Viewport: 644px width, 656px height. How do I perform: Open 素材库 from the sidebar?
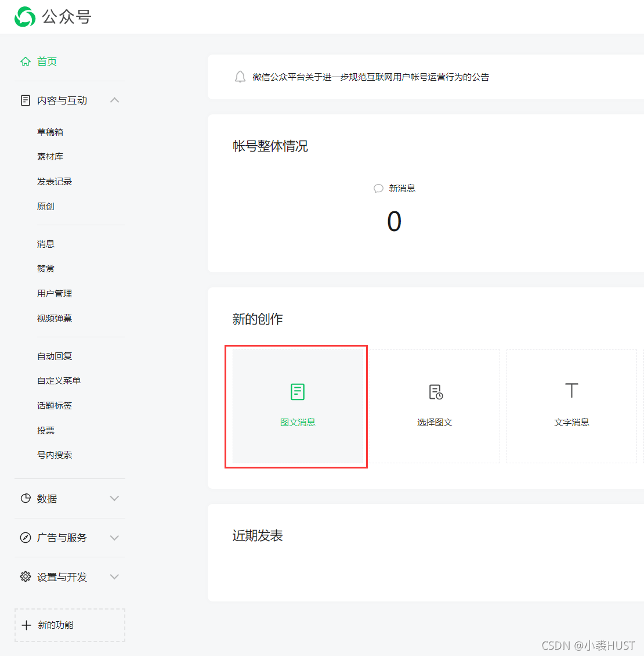point(50,157)
